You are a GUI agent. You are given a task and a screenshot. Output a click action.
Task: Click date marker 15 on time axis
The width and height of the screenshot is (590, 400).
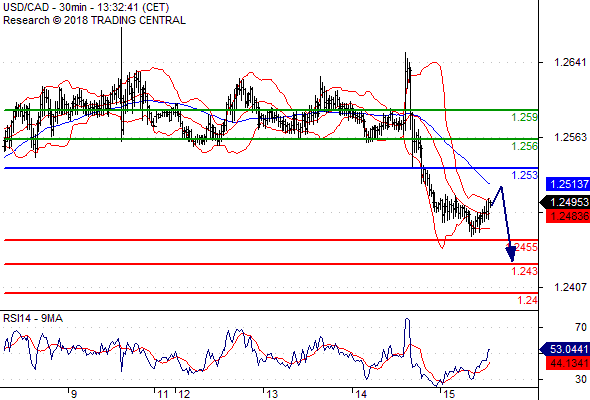[x=449, y=394]
